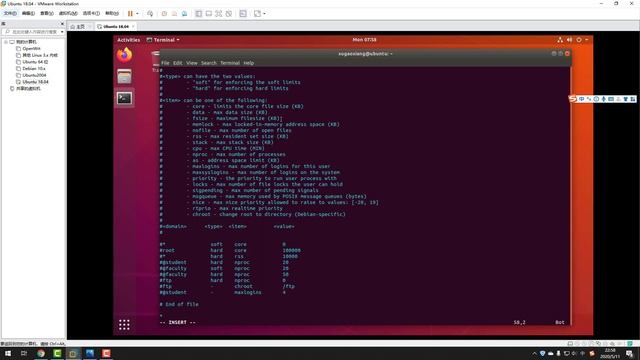Click the VMware pause virtual machine icon

click(x=130, y=13)
